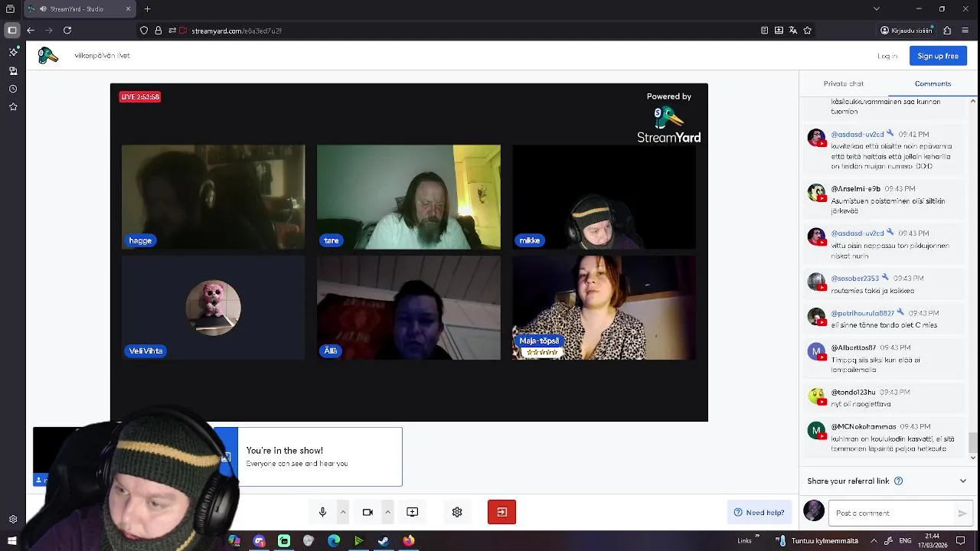Select hagge's video tile

pyautogui.click(x=214, y=197)
